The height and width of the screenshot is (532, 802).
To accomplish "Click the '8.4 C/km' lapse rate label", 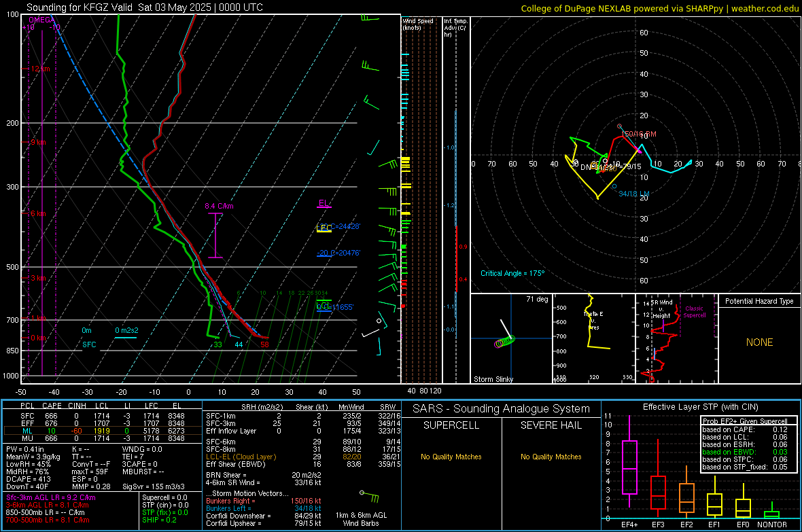I will pyautogui.click(x=219, y=206).
